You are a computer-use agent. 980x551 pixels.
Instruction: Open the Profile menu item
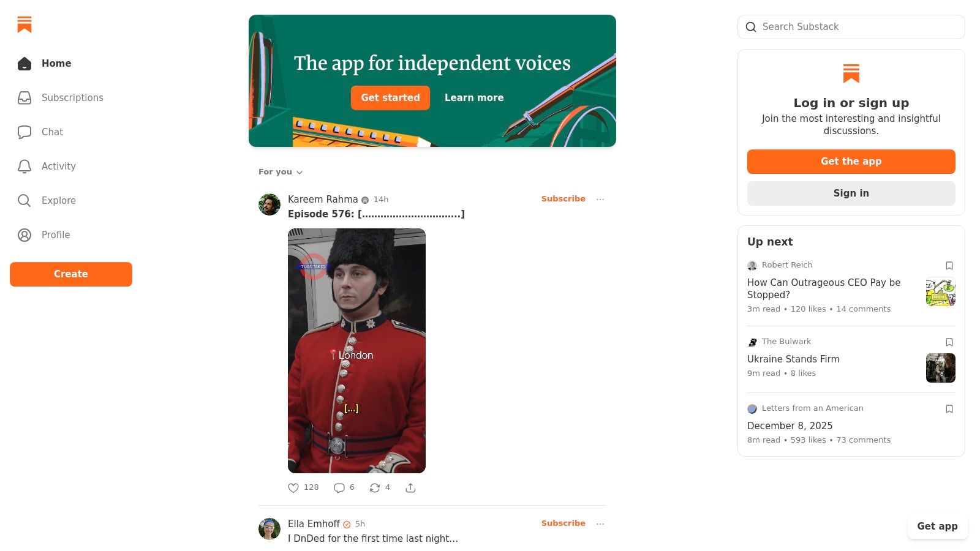[x=55, y=234]
